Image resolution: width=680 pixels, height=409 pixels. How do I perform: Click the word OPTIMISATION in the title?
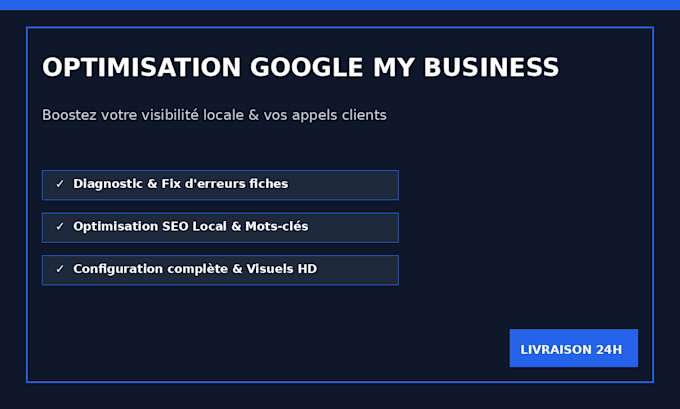pos(141,68)
